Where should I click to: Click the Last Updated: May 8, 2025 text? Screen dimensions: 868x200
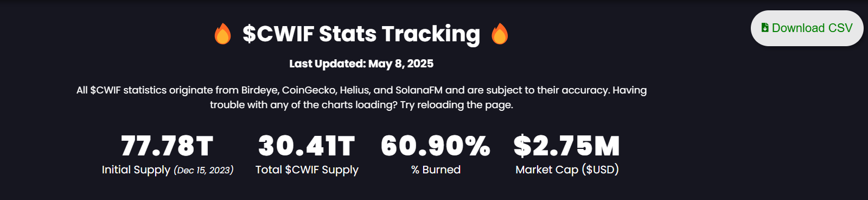361,64
